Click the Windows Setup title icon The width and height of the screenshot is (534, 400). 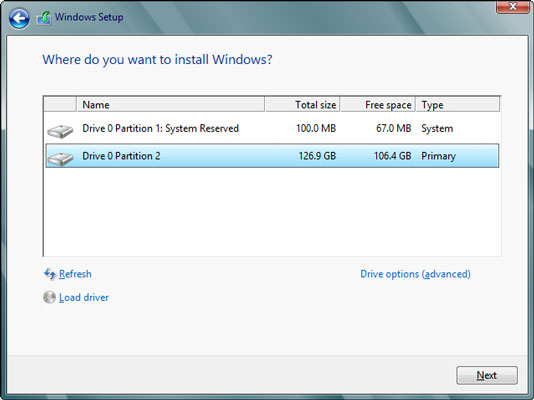click(44, 18)
